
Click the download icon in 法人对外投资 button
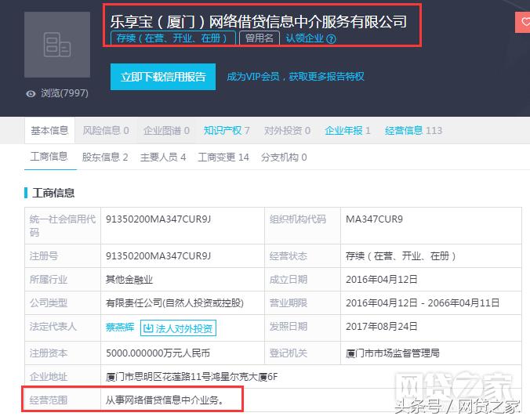[148, 328]
